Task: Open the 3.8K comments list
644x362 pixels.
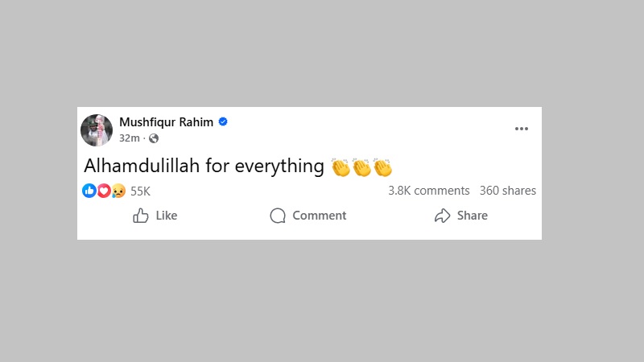Action: pyautogui.click(x=428, y=191)
